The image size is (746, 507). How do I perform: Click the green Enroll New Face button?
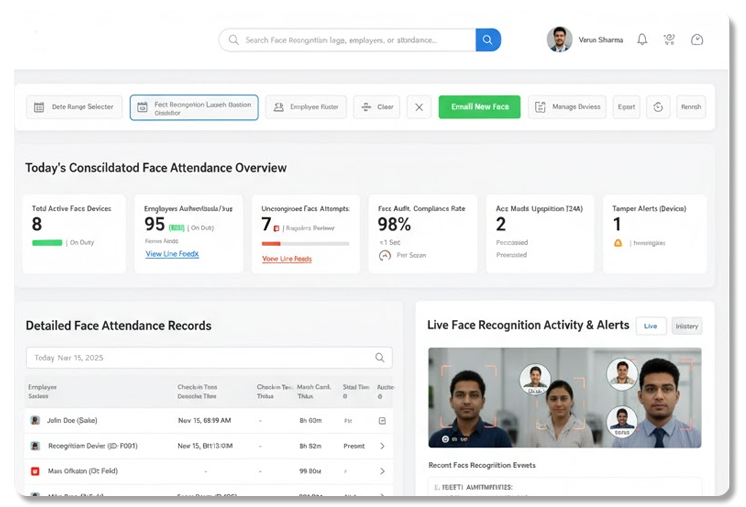pyautogui.click(x=479, y=107)
